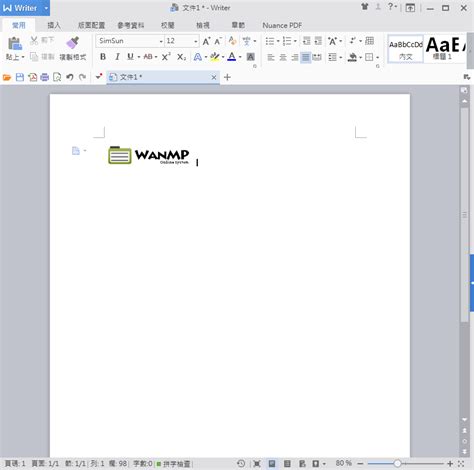The width and height of the screenshot is (474, 470).
Task: Apply the text highlight color
Action: pos(215,57)
